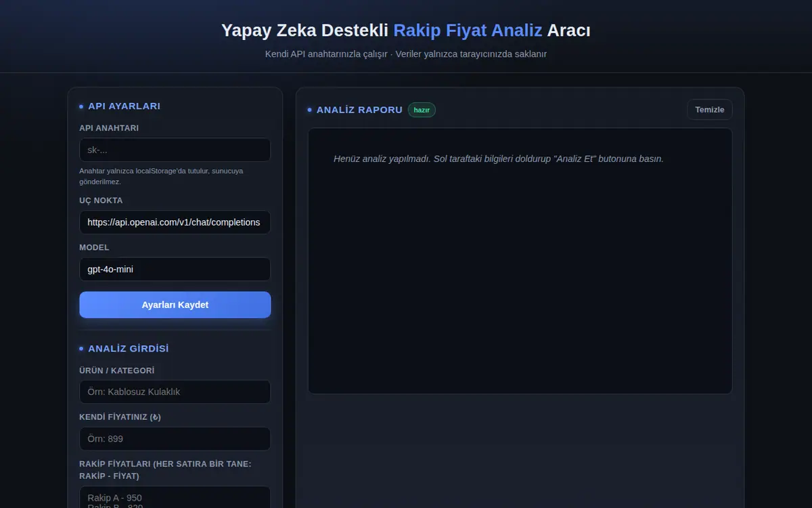Click the 'Henüz analiz yapılmadı' placeholder message

coord(499,158)
